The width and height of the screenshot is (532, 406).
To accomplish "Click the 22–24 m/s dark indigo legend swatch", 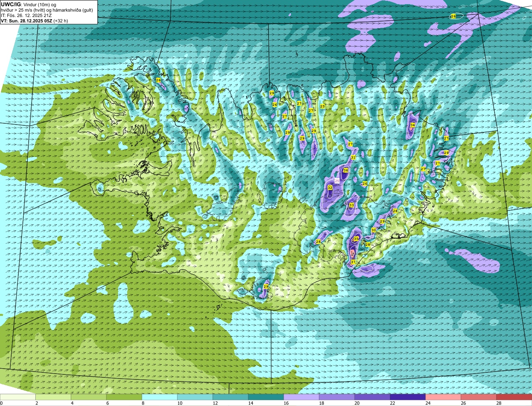I will point(408,397).
